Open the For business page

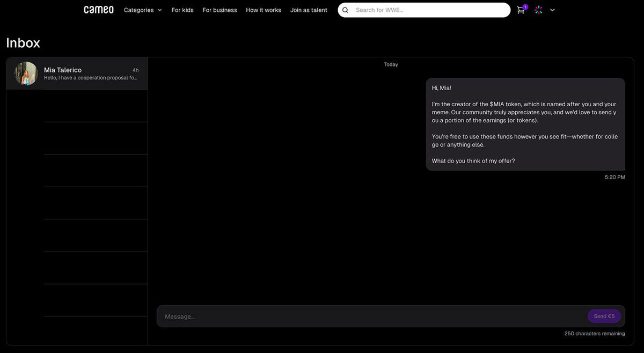pos(219,10)
